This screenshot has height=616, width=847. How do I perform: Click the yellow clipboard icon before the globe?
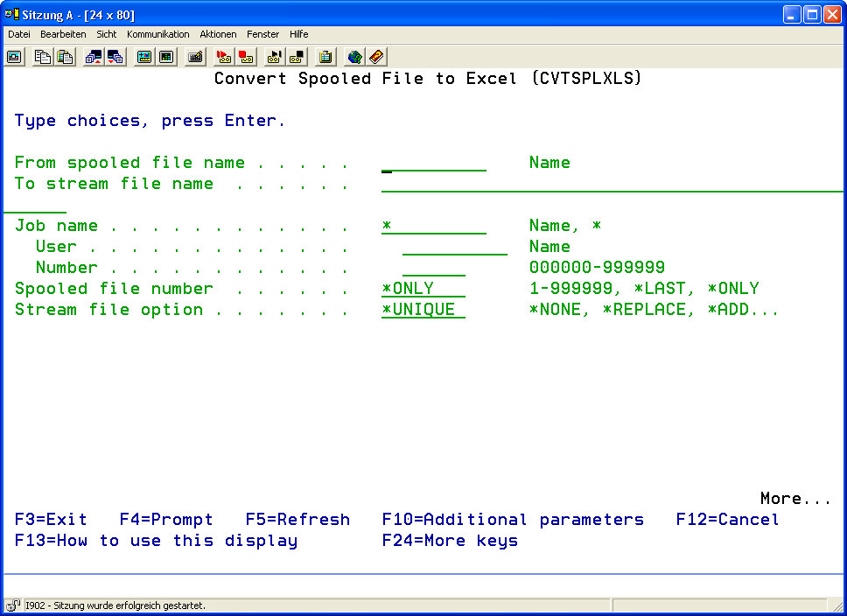(x=325, y=57)
